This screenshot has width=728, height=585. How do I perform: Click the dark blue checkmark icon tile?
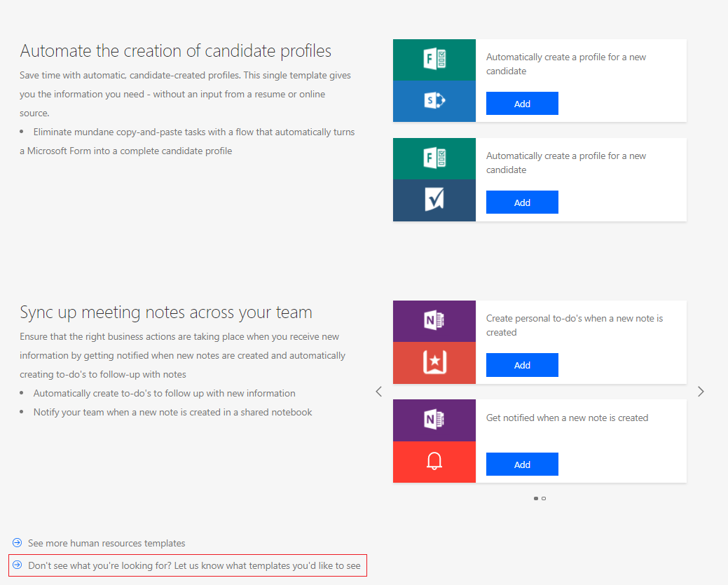[x=434, y=200]
